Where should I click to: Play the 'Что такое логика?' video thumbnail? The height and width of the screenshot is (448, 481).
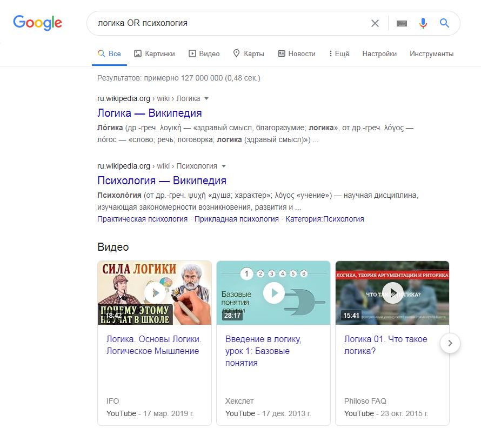coord(392,292)
